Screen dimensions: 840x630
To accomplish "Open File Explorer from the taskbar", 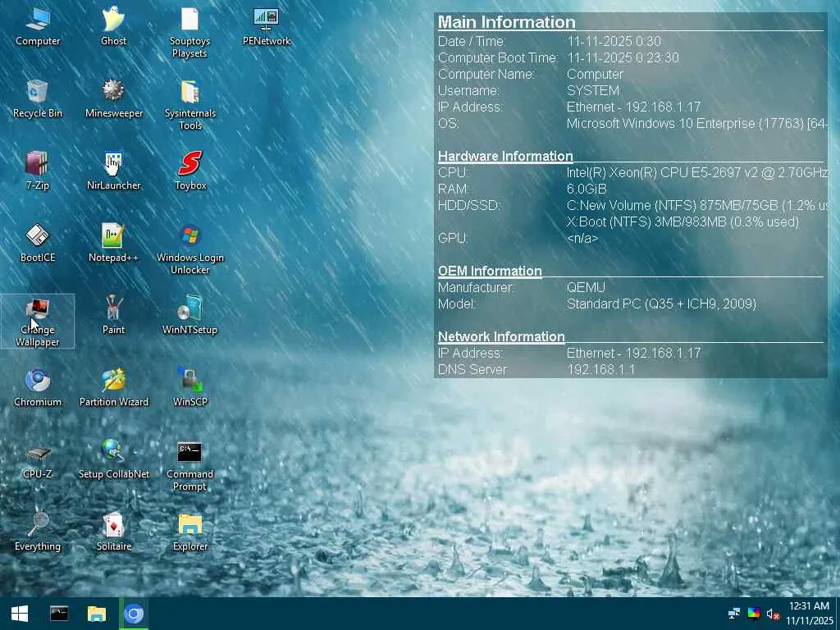I will coord(97,614).
